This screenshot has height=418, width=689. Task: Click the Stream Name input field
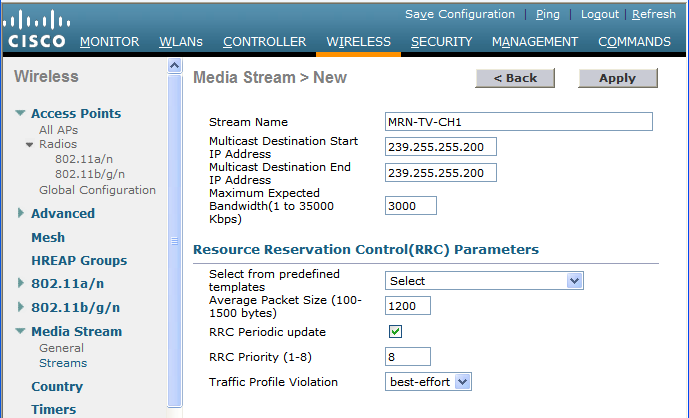point(518,122)
